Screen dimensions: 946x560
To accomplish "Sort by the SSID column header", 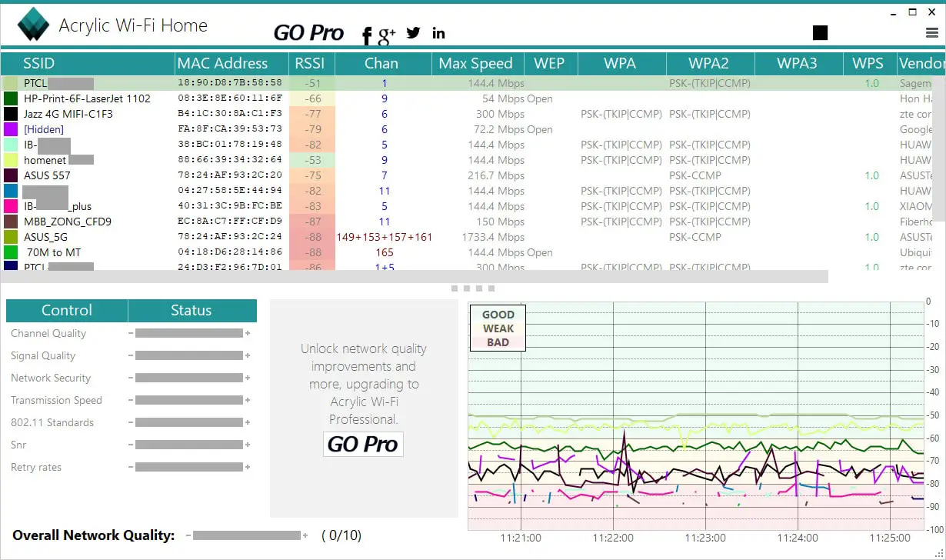I will click(88, 63).
